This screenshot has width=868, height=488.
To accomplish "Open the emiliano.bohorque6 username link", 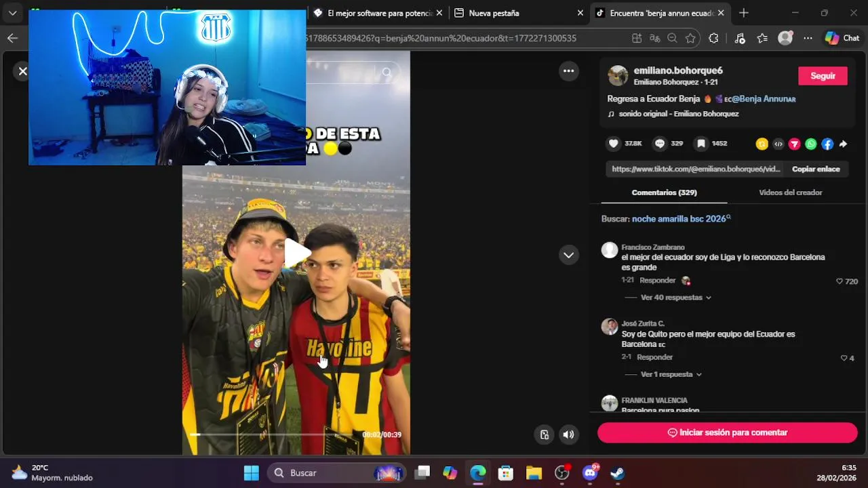I will point(678,70).
